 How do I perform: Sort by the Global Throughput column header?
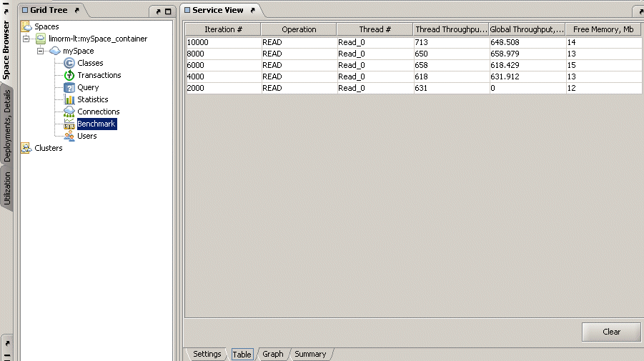pyautogui.click(x=527, y=29)
